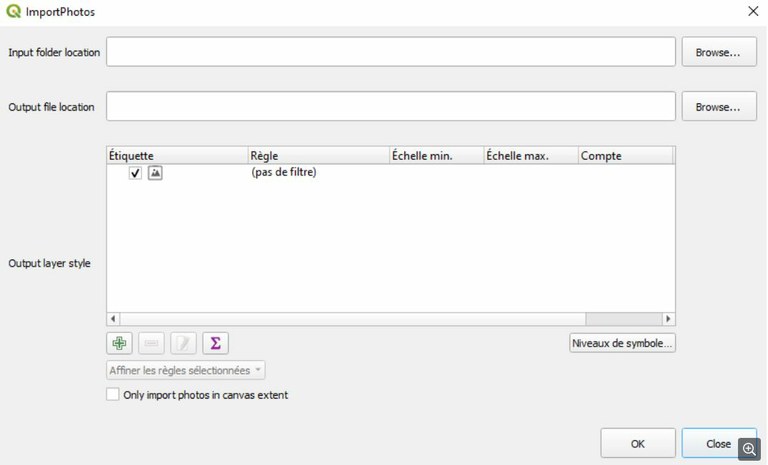Click the scrollbar right arrow in rules table

pyautogui.click(x=668, y=318)
